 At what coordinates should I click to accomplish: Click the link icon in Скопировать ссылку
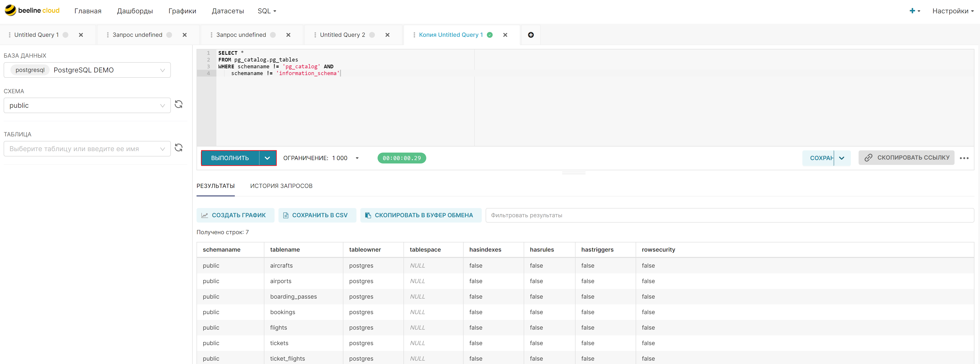tap(868, 157)
